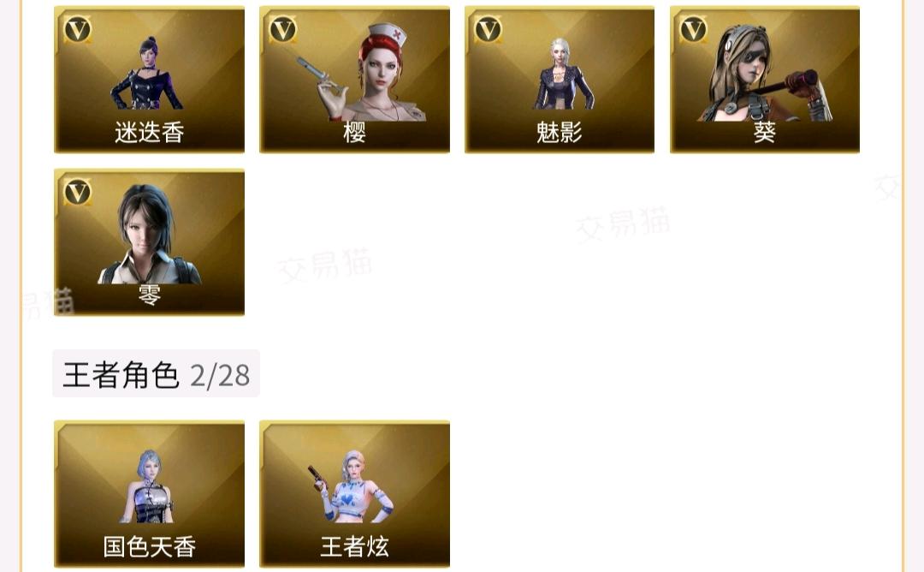Click the 迷迭香 name label

tap(150, 133)
